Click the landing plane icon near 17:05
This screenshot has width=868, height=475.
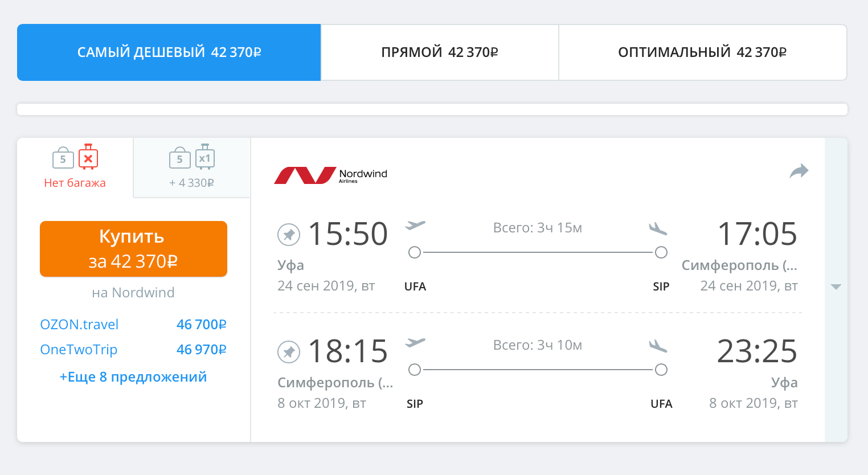tap(658, 228)
